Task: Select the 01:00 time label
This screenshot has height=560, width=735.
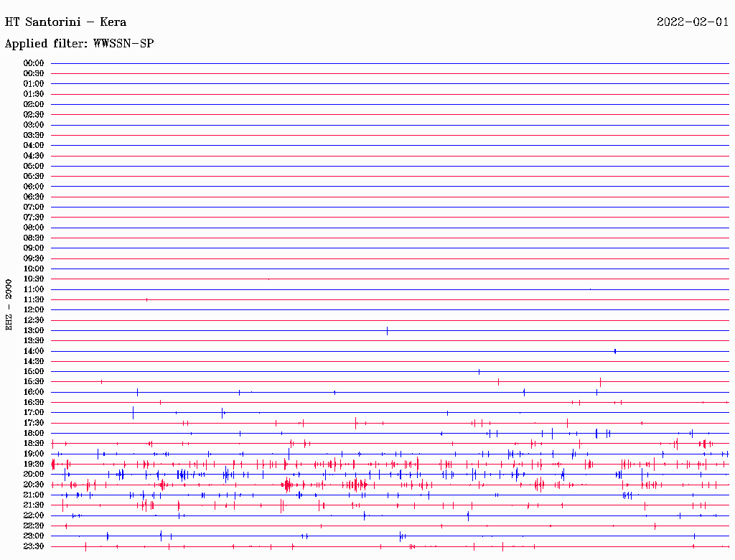Action: 34,84
